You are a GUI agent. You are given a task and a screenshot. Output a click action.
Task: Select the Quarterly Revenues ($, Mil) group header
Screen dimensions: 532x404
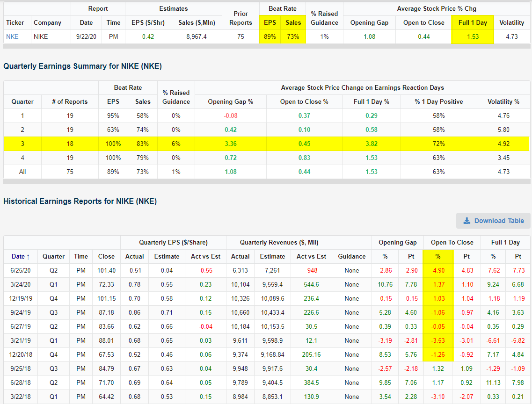(279, 242)
